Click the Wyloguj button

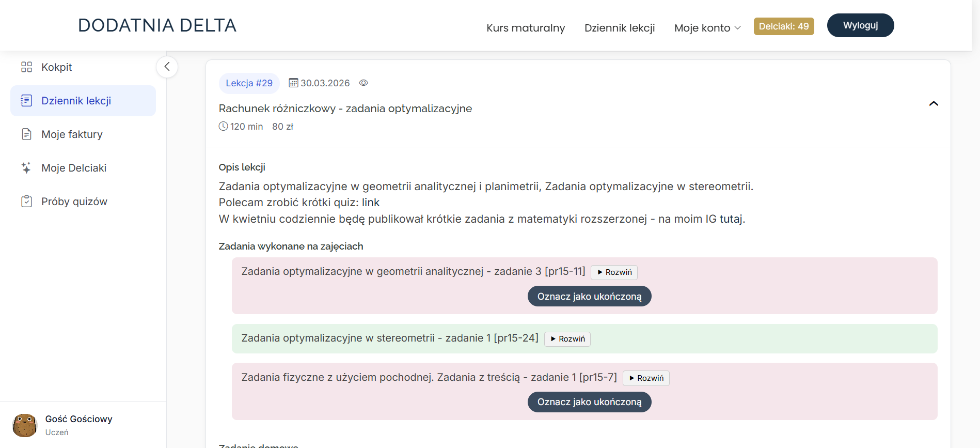(x=860, y=25)
